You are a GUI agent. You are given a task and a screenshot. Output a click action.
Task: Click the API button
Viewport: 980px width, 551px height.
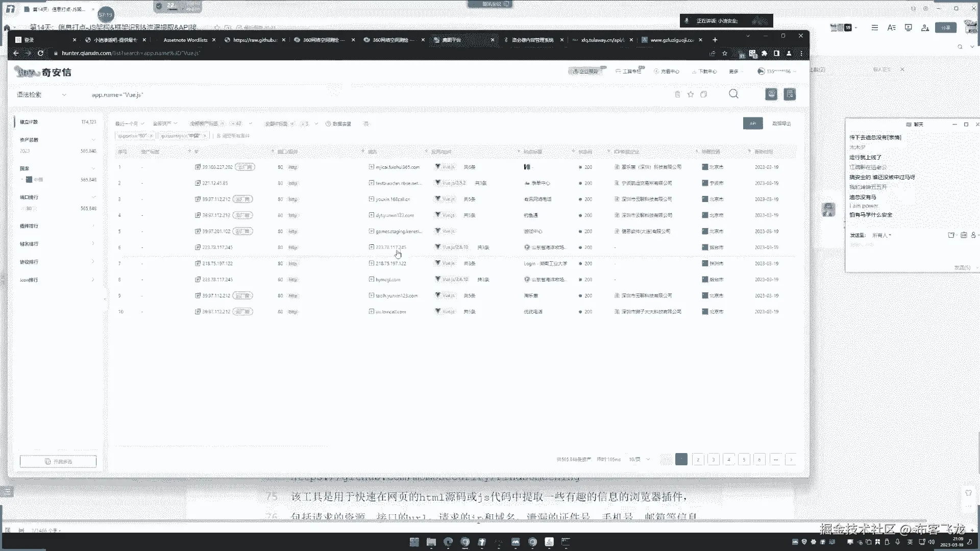click(752, 123)
